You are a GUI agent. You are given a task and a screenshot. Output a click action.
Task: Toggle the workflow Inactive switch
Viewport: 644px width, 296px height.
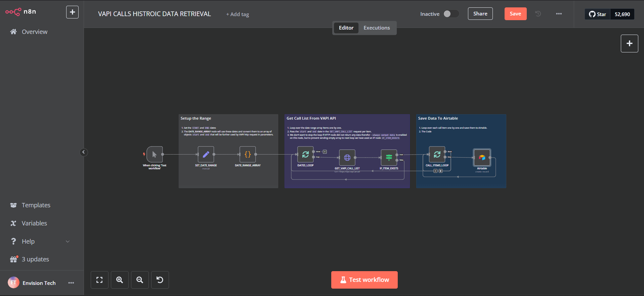tap(450, 14)
